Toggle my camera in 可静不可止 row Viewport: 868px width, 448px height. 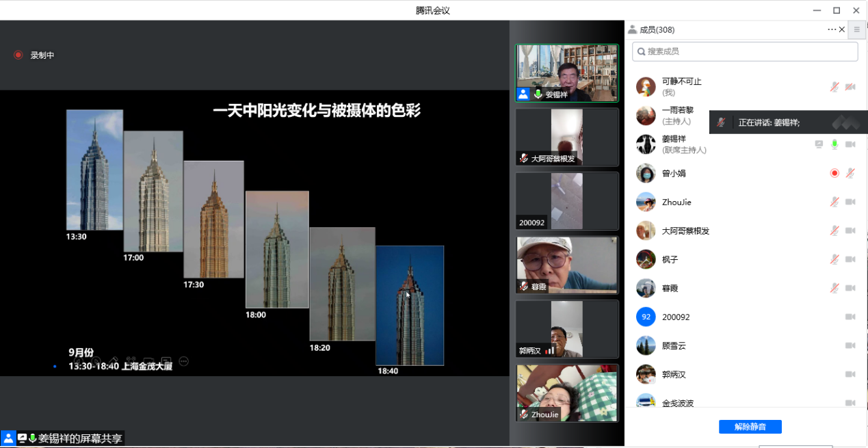850,87
